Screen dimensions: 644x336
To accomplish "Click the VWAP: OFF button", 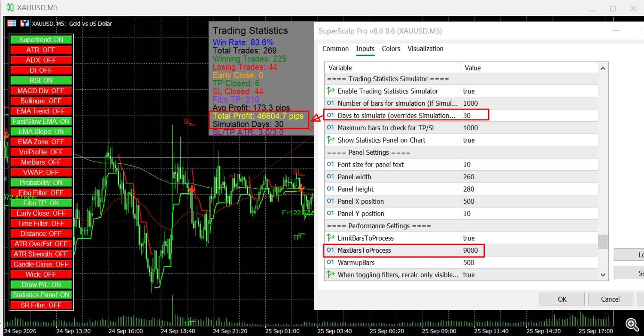I will pyautogui.click(x=41, y=172).
